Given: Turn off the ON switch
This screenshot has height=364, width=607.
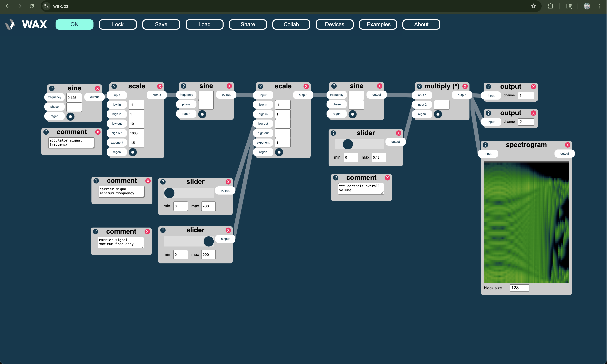Looking at the screenshot, I should [74, 24].
